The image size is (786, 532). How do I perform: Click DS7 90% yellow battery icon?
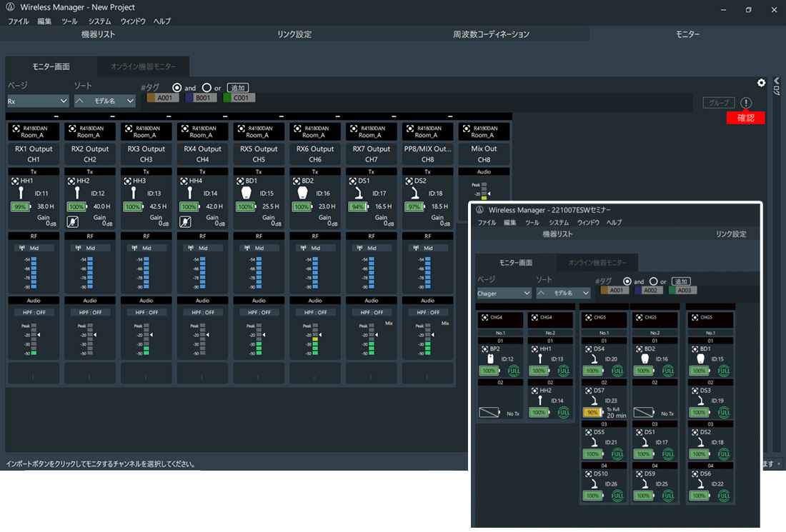tap(593, 412)
